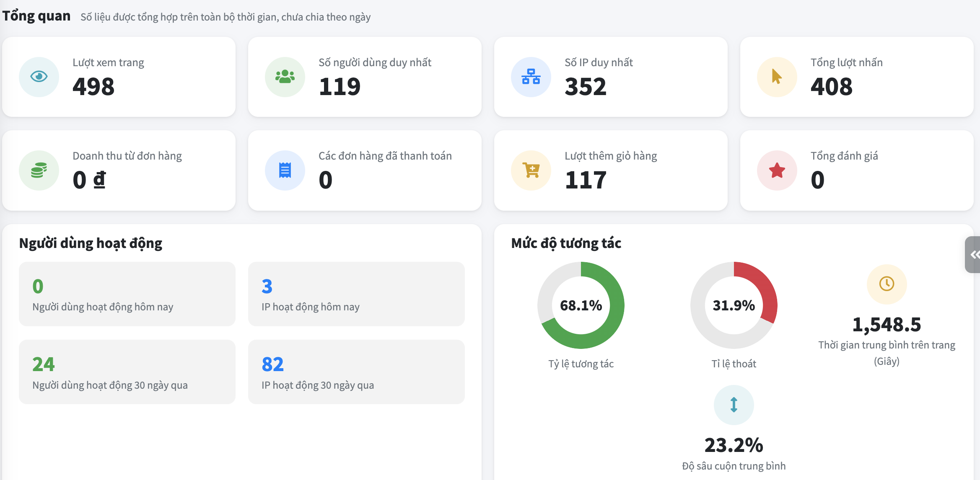
Task: Open the Người dùng hoạt động 30 ngày qua card
Action: [127, 372]
